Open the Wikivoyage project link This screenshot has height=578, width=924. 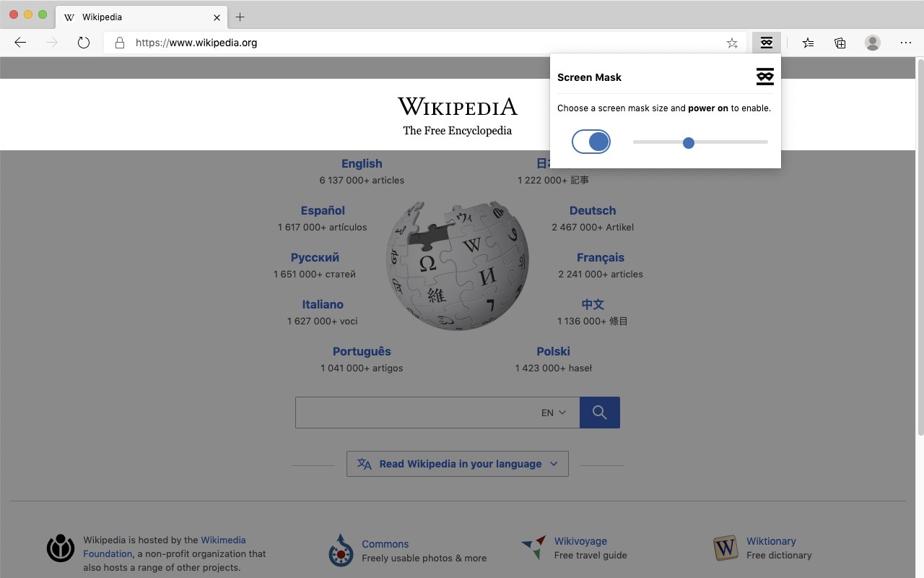click(580, 541)
